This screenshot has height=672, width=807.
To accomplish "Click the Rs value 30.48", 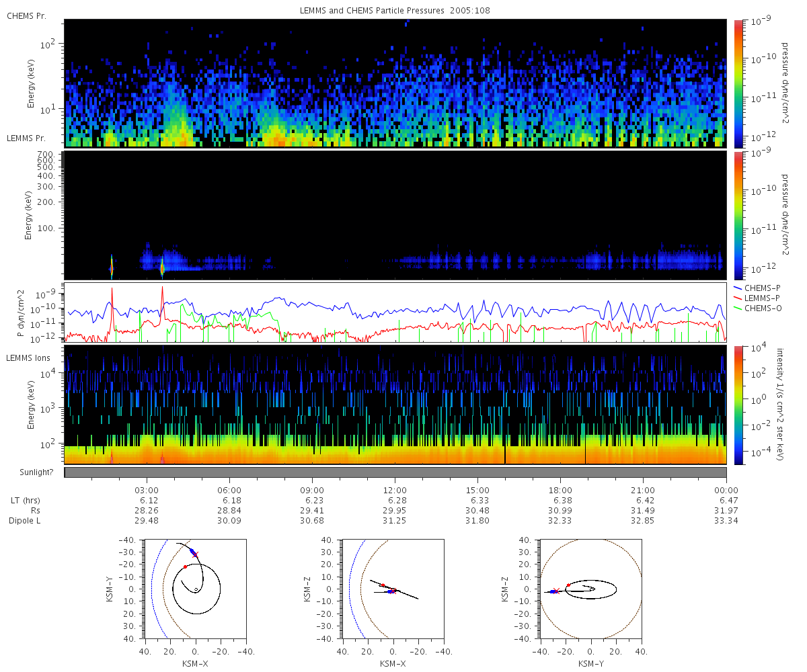I will (x=477, y=511).
